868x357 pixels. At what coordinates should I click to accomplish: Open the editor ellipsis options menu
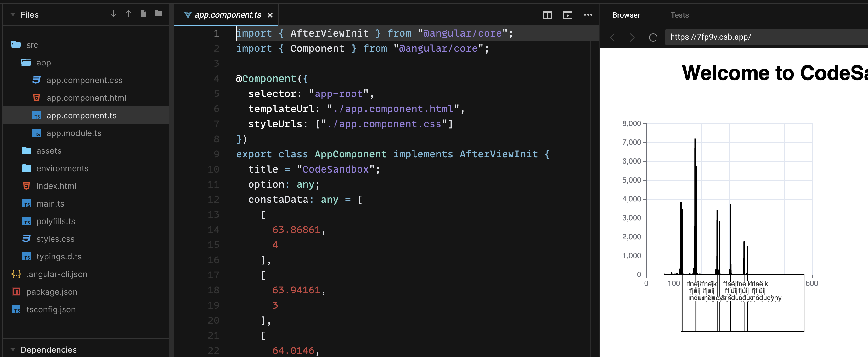[588, 15]
